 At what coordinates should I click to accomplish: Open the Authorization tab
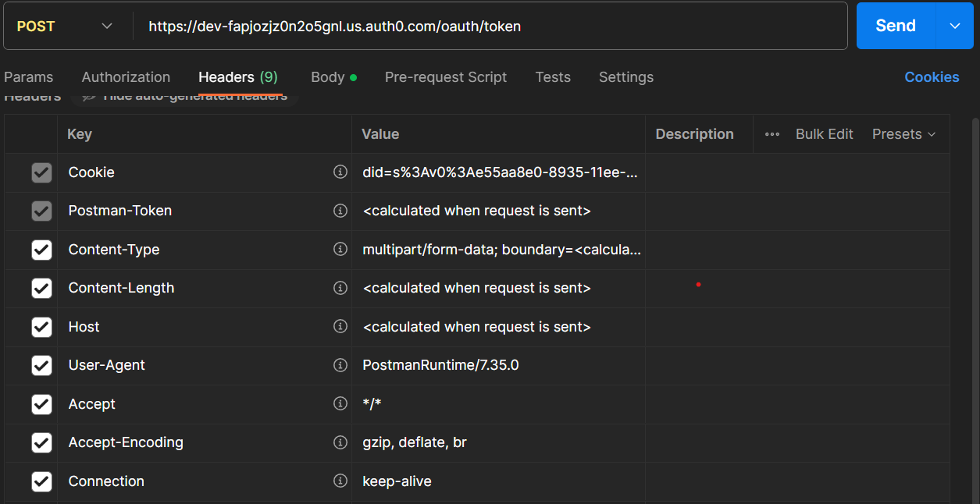pyautogui.click(x=126, y=77)
